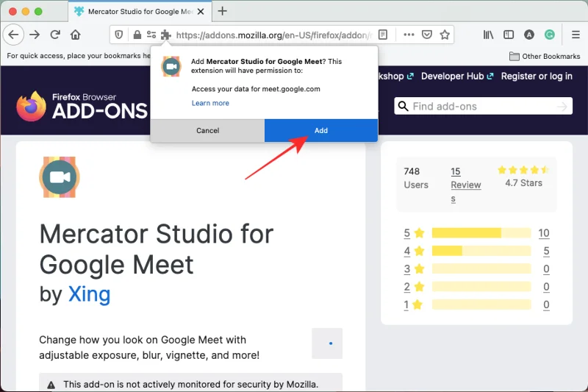Open page actions three-dot menu
588x392 pixels.
409,35
